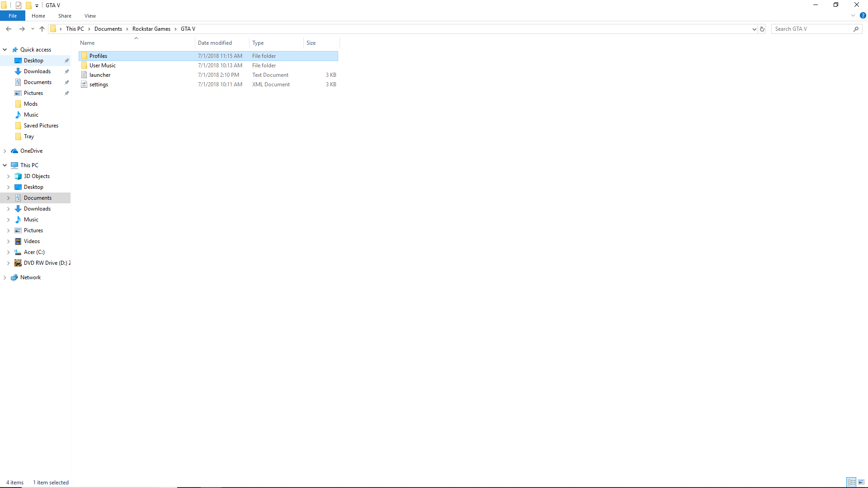Click the Back navigation arrow
868x488 pixels.
[x=9, y=29]
